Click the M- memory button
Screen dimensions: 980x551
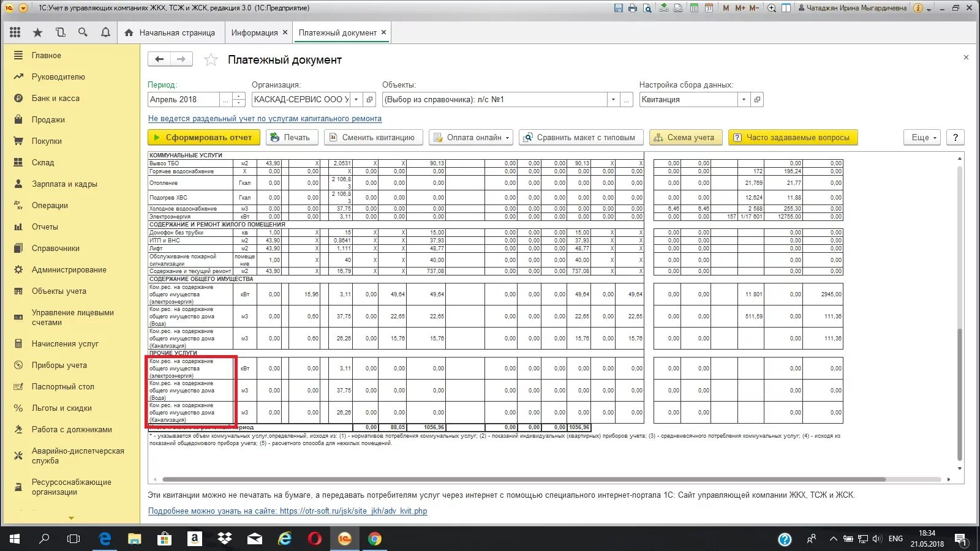pos(754,8)
